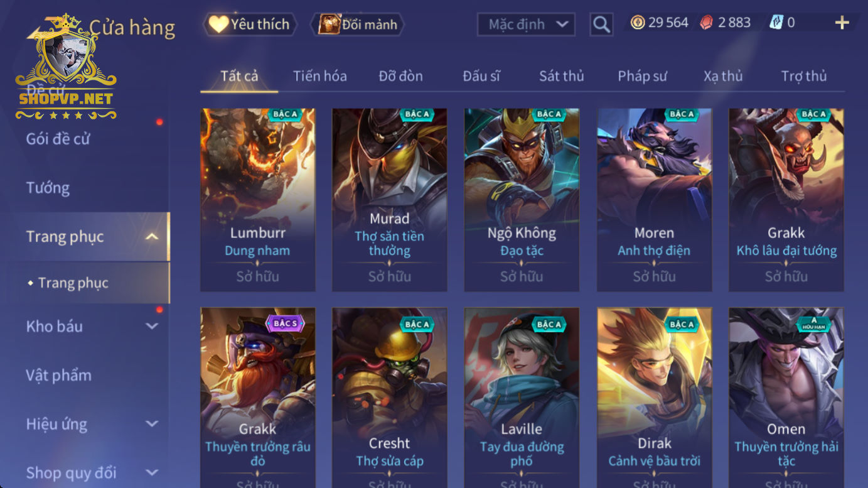This screenshot has width=868, height=488.
Task: Select the Tiến hóa tab
Action: coord(319,76)
